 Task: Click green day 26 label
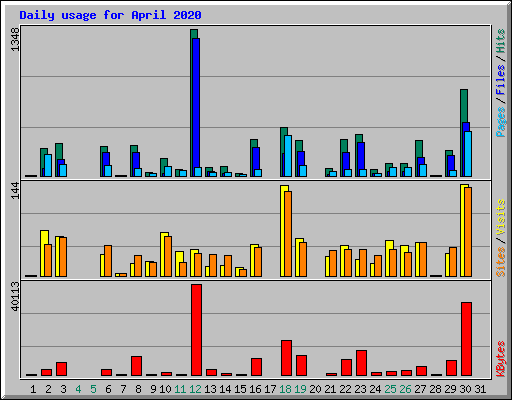coord(405,389)
